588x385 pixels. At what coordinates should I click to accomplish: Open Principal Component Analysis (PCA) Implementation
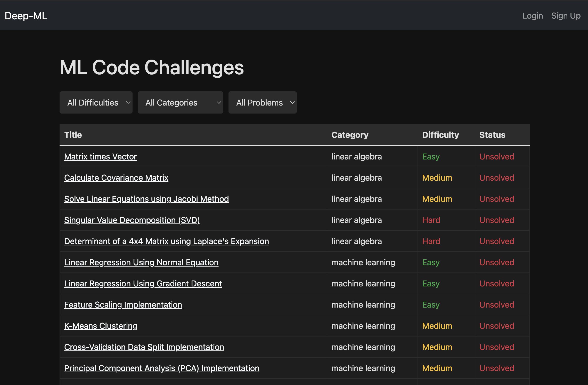tap(162, 368)
